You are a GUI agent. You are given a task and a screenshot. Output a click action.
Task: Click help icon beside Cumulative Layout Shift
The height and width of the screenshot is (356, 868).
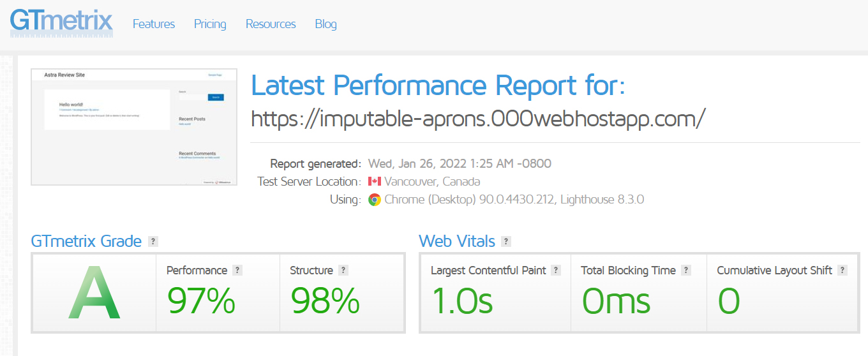tap(842, 271)
